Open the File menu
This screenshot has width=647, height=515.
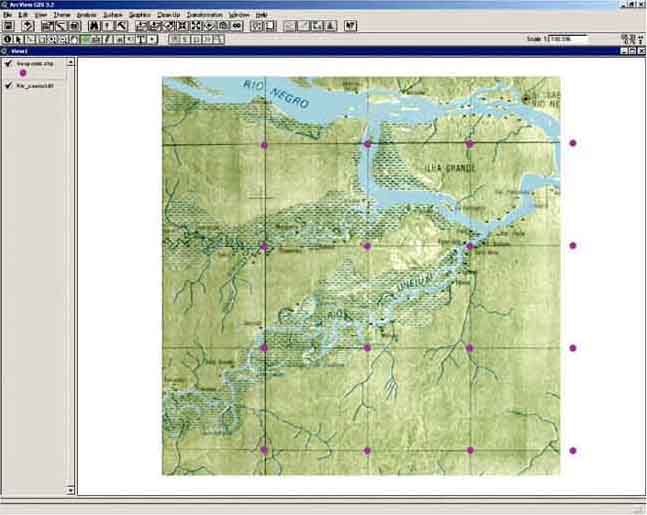click(8, 15)
